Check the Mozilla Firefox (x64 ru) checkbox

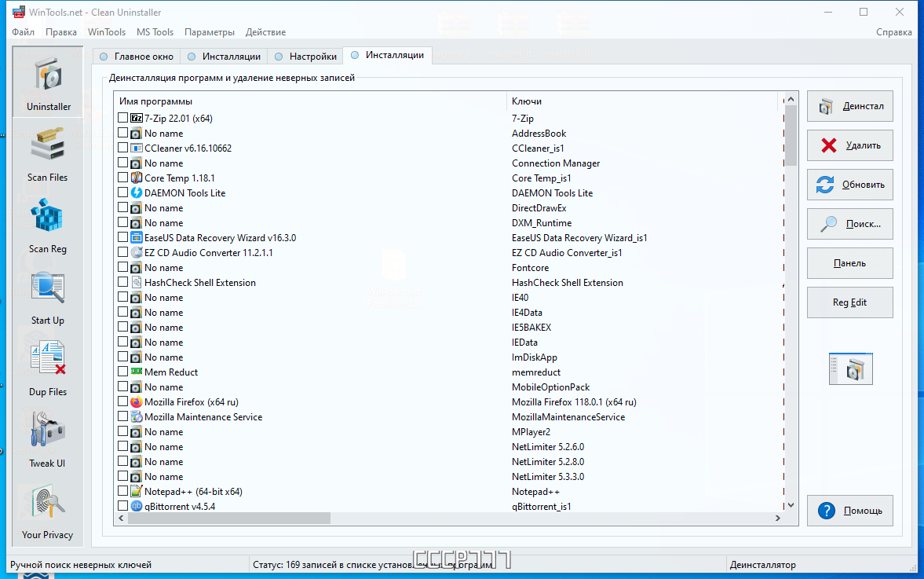(x=122, y=401)
